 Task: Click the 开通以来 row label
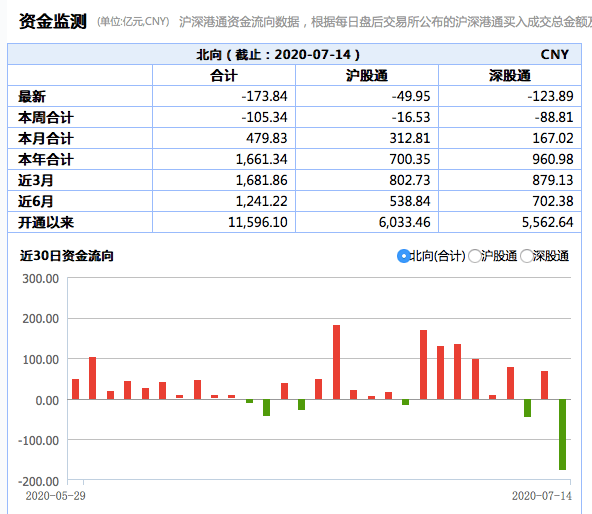[x=46, y=222]
